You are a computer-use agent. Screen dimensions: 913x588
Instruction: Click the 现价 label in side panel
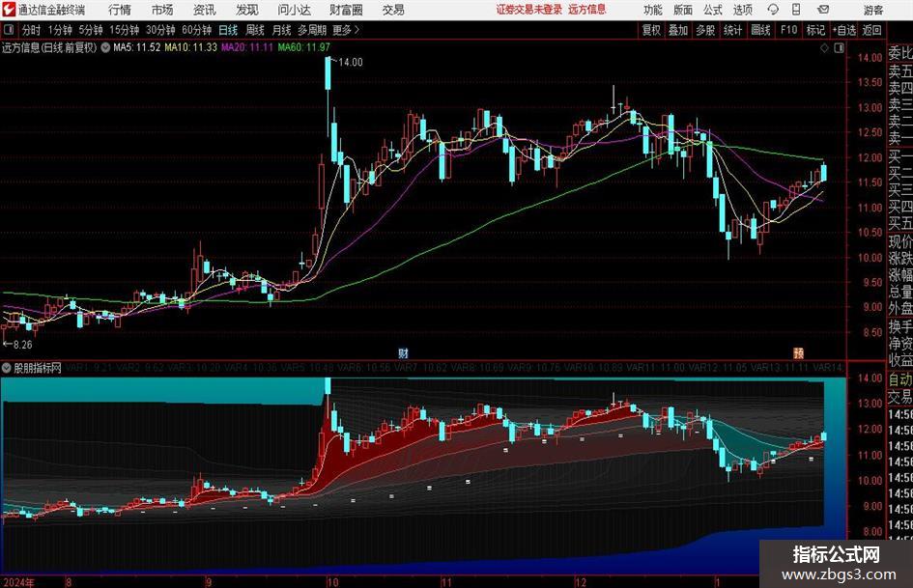[x=900, y=241]
